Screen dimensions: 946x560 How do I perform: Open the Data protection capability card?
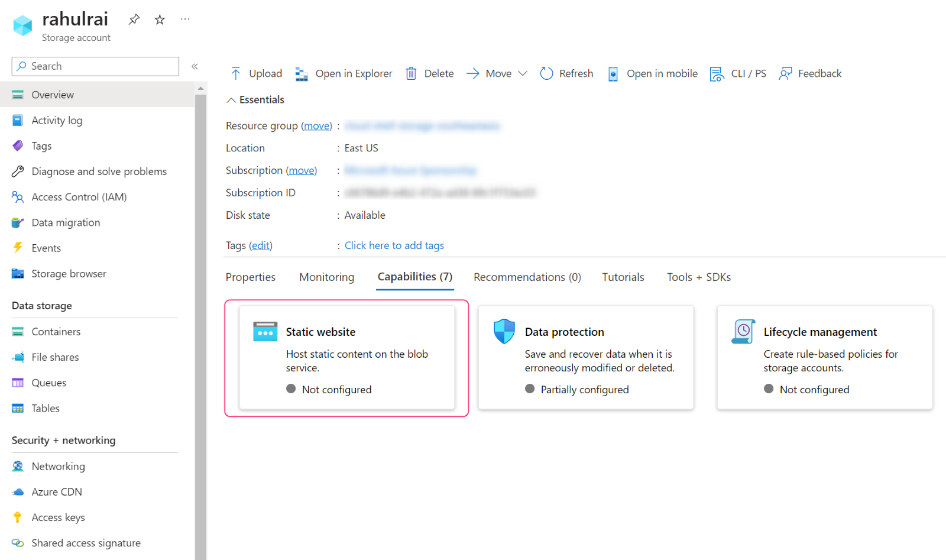click(x=586, y=357)
